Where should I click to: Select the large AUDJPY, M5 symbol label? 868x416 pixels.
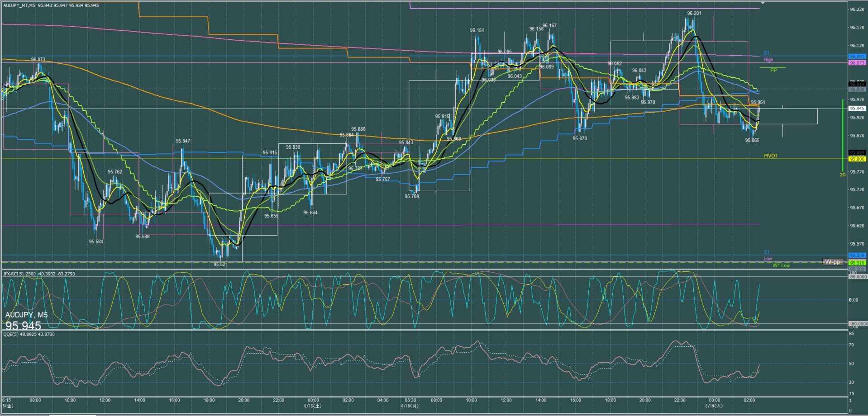26,315
